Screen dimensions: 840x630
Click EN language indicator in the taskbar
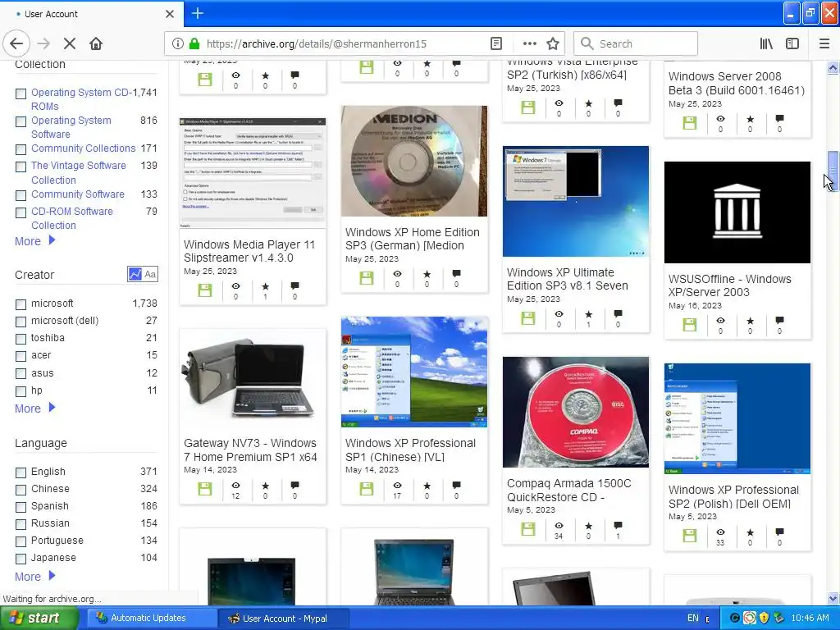coord(692,619)
